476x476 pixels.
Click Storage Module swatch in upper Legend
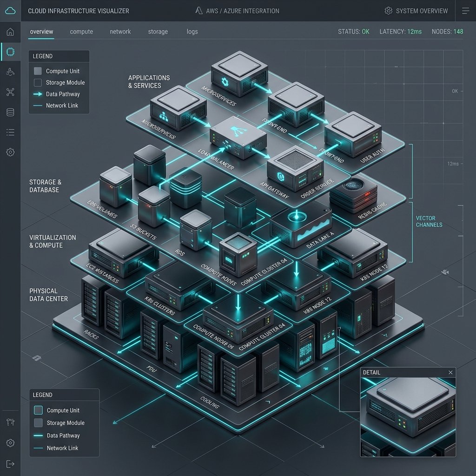tap(38, 83)
